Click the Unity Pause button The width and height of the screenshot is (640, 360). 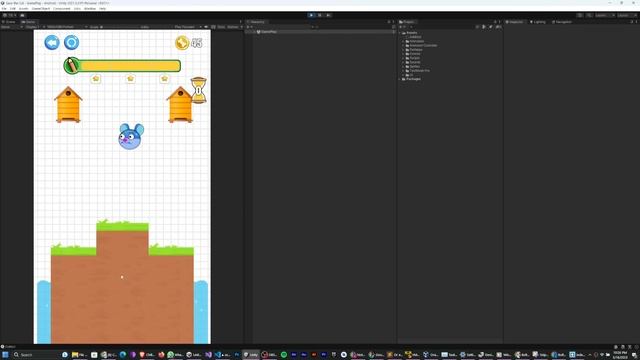pyautogui.click(x=320, y=15)
